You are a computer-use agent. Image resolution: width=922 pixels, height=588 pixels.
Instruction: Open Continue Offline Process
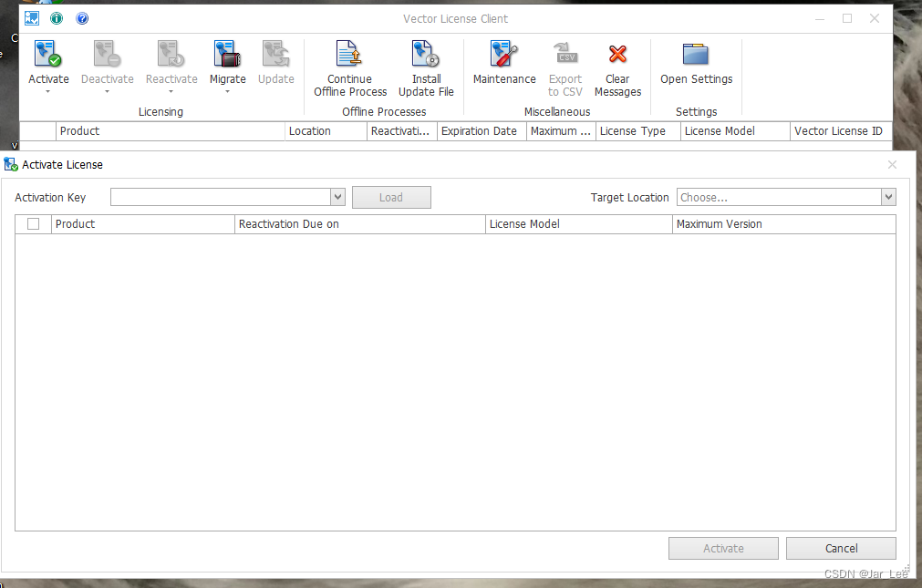click(349, 54)
